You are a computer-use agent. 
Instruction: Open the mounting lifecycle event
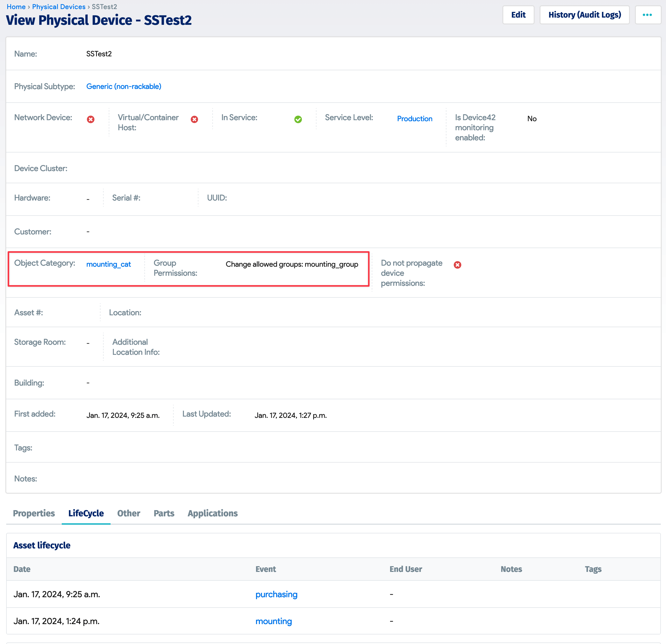(274, 621)
